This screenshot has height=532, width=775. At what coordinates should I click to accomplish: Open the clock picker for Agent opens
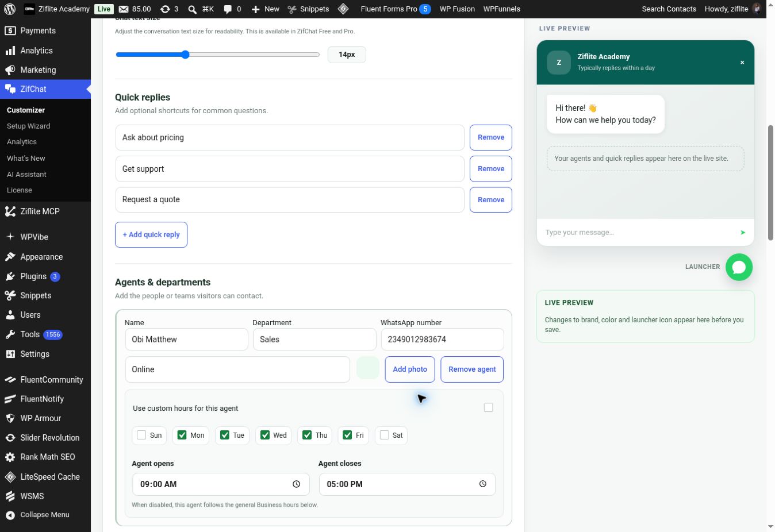(x=296, y=484)
